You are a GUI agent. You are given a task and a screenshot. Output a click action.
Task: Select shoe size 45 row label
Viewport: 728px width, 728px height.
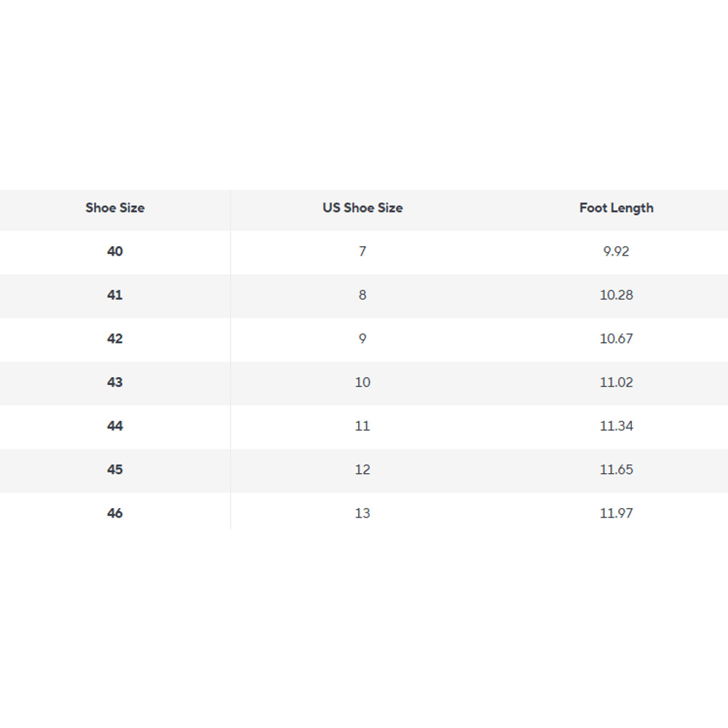pos(115,470)
